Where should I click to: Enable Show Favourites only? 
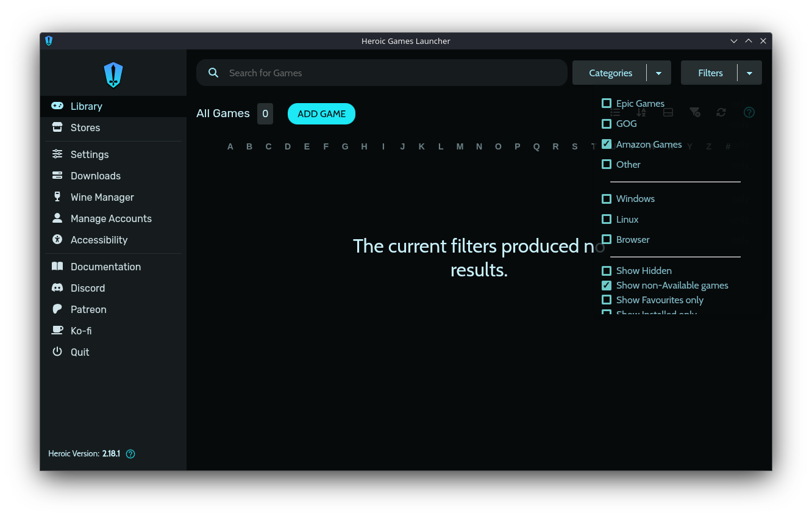point(607,300)
